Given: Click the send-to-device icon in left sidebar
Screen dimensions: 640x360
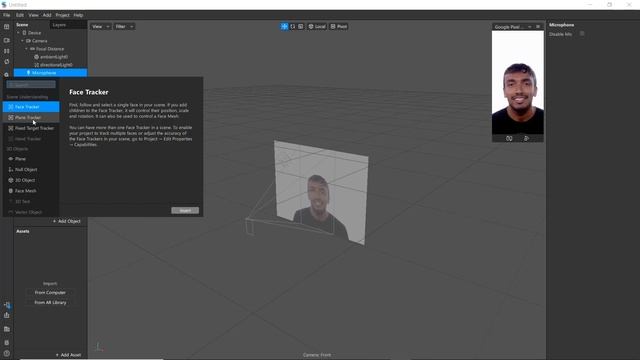Looking at the screenshot, I should coord(7,304).
